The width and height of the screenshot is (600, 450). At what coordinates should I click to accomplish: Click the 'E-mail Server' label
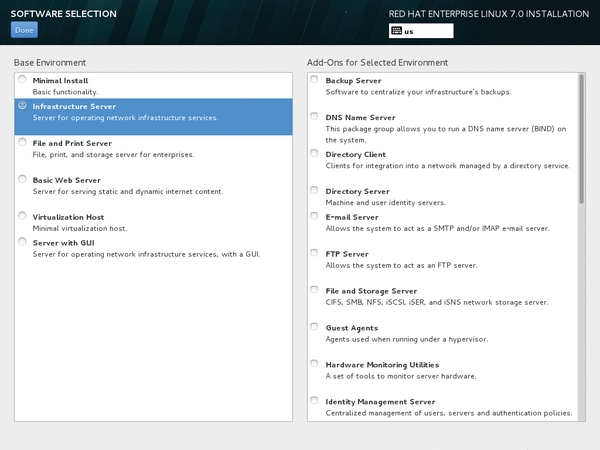tap(352, 217)
